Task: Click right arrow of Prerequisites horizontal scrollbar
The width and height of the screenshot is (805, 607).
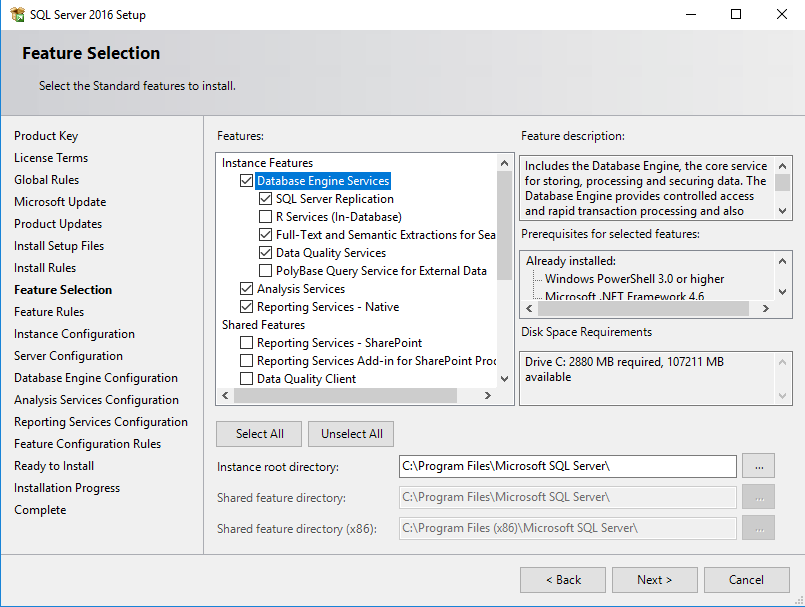Action: coord(765,309)
